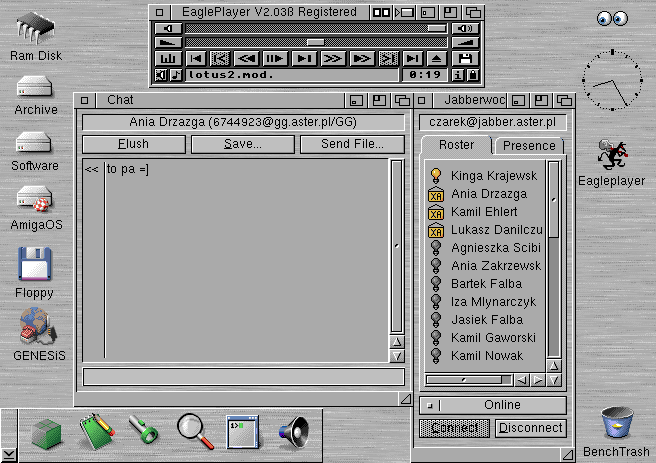This screenshot has width=656, height=463.
Task: Flush the chat history
Action: click(134, 144)
